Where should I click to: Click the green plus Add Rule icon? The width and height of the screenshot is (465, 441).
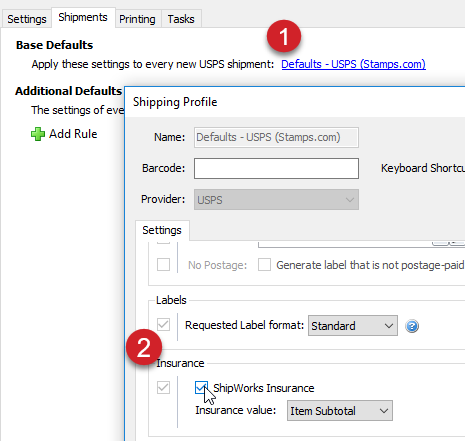38,134
